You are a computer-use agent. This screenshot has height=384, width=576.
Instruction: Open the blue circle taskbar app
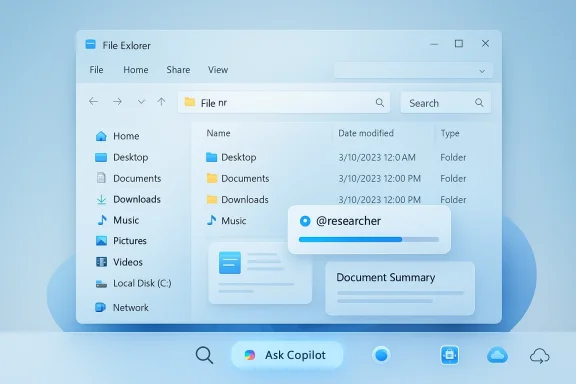point(381,355)
